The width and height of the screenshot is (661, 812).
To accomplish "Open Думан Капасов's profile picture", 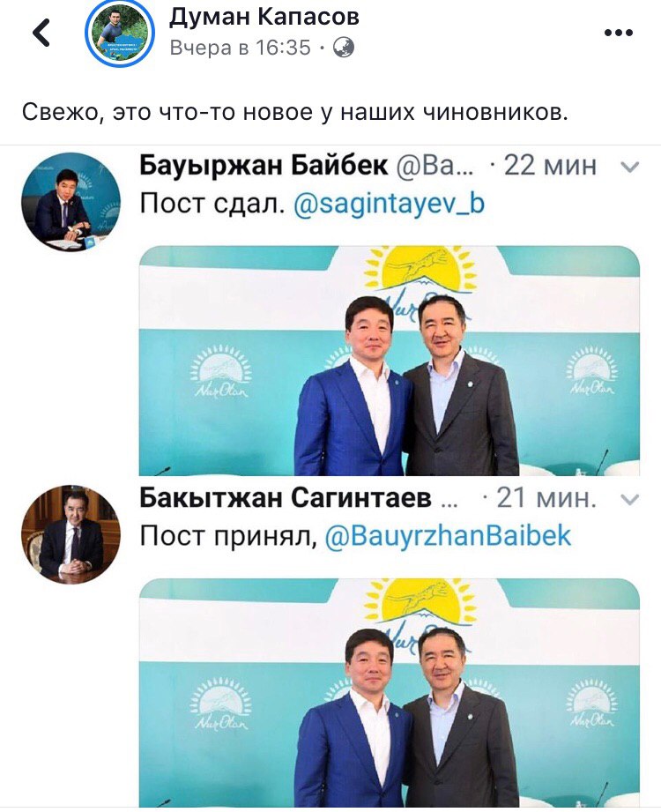I will 120,32.
